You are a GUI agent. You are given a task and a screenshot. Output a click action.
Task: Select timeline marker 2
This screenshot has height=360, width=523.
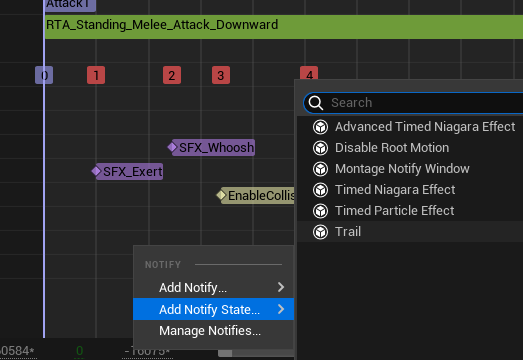pos(172,75)
